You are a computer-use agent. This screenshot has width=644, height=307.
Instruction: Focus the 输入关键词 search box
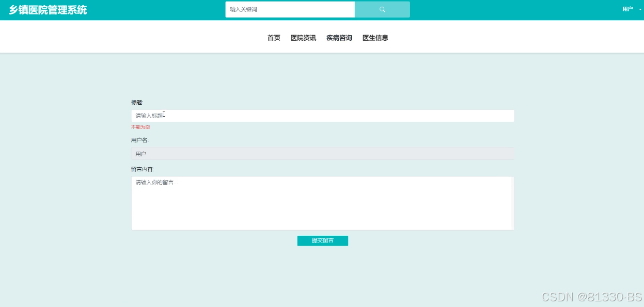tap(290, 9)
